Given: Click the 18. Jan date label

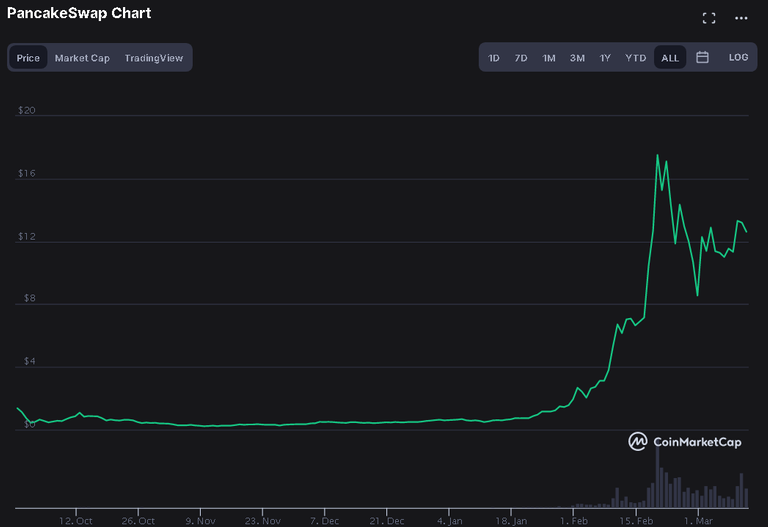Looking at the screenshot, I should (x=511, y=521).
